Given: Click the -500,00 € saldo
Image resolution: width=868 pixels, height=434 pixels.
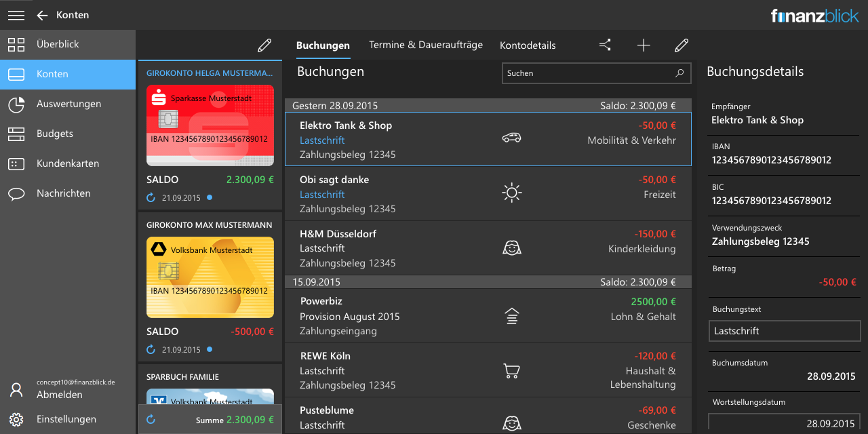Looking at the screenshot, I should [x=252, y=332].
